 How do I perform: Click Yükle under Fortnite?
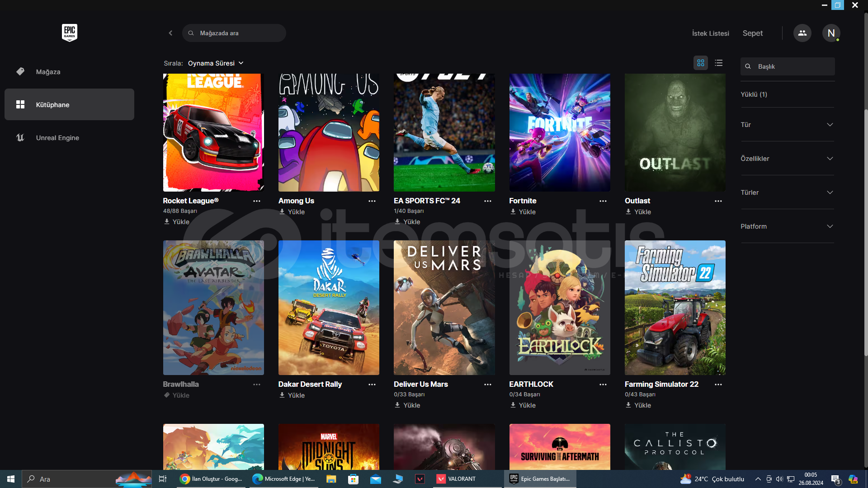point(523,212)
